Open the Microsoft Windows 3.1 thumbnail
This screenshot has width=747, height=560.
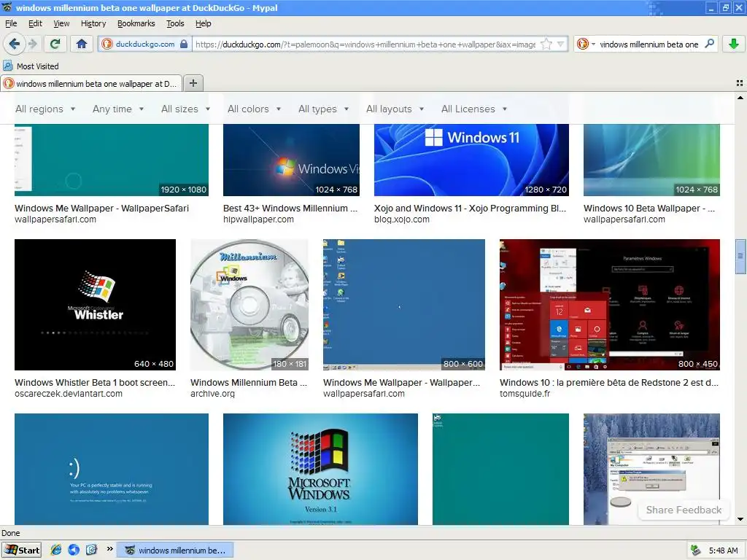tap(320, 469)
